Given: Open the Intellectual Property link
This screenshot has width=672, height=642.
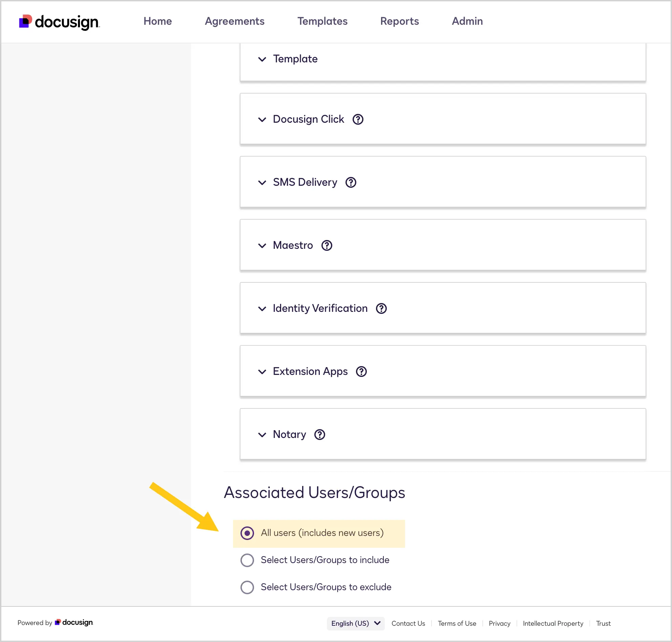Looking at the screenshot, I should tap(553, 623).
